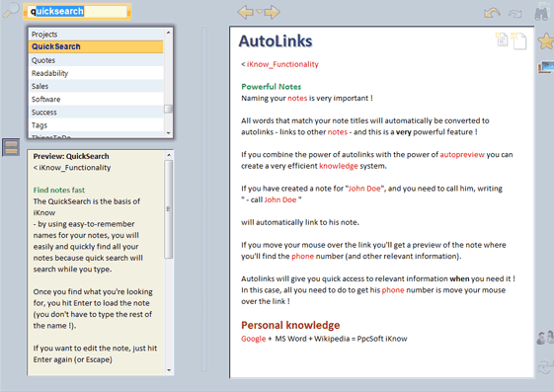554x392 pixels.
Task: Select QuickSearch in the notes list
Action: [96, 46]
